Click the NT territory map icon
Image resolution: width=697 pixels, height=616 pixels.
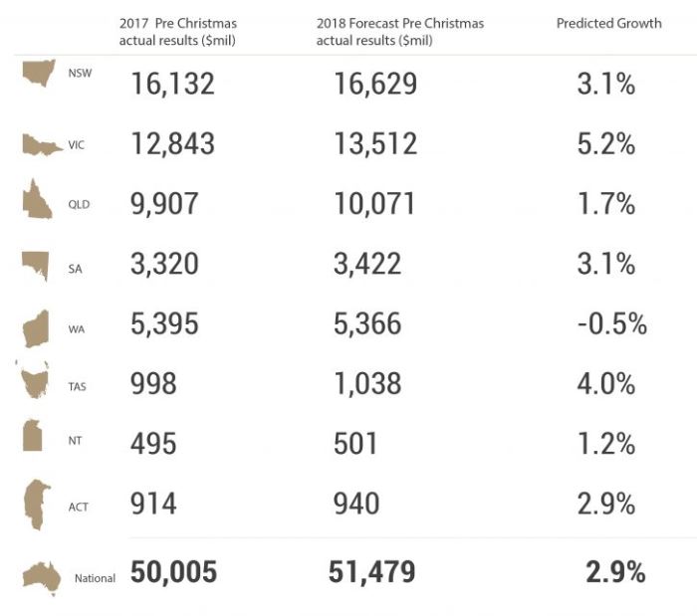33,435
